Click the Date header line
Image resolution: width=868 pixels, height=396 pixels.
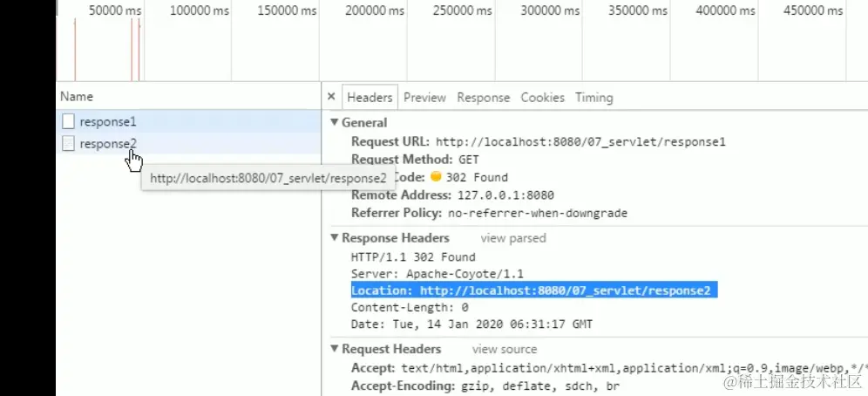[471, 324]
